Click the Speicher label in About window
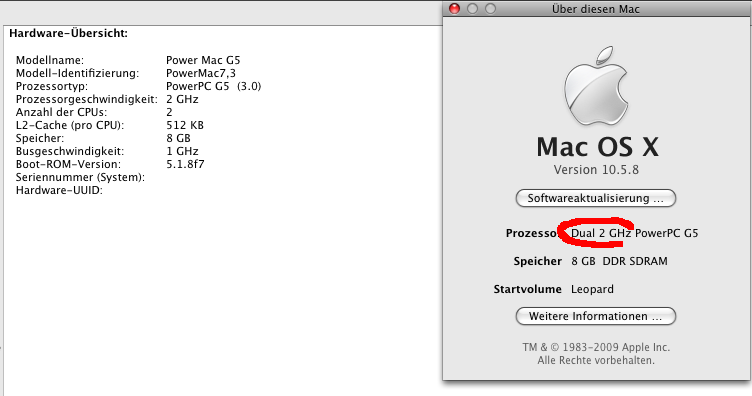The image size is (752, 396). coord(538,261)
